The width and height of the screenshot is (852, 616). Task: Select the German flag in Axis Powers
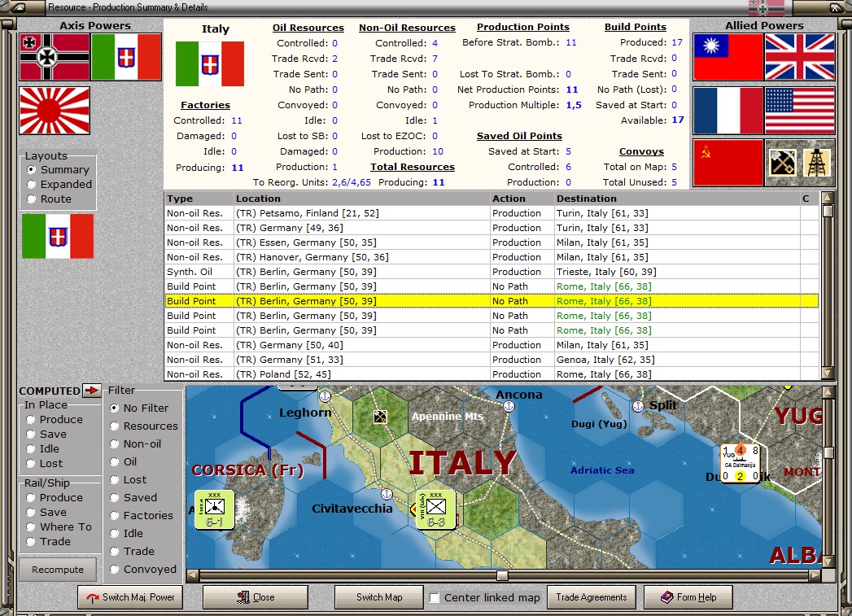coord(55,57)
